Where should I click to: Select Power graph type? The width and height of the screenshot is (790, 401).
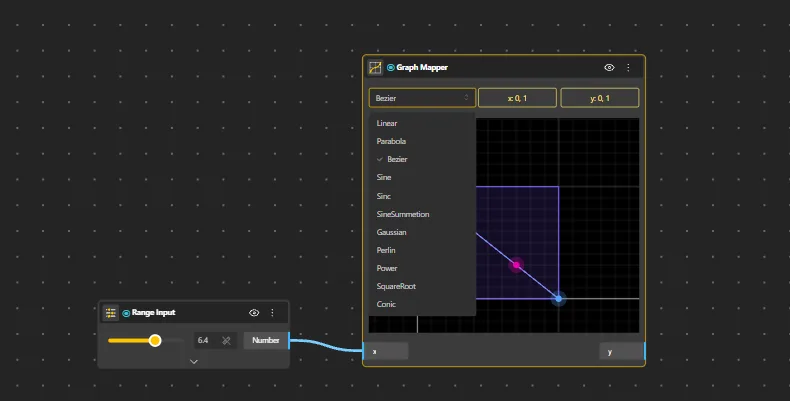[x=422, y=268]
